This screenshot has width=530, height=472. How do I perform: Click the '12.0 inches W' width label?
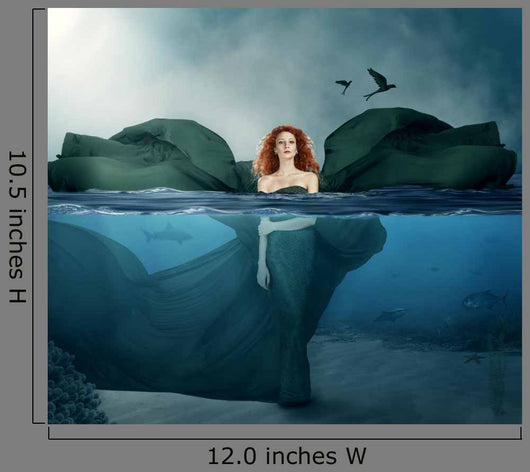[286, 456]
